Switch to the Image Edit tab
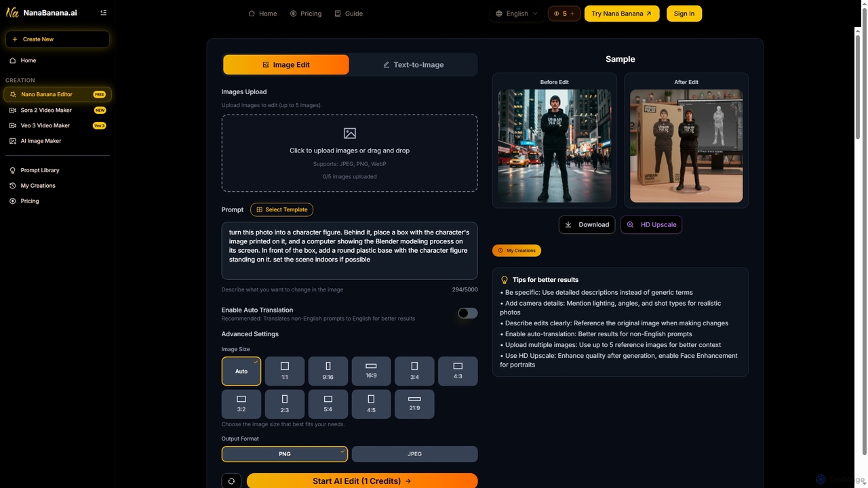The image size is (868, 488). click(x=286, y=64)
